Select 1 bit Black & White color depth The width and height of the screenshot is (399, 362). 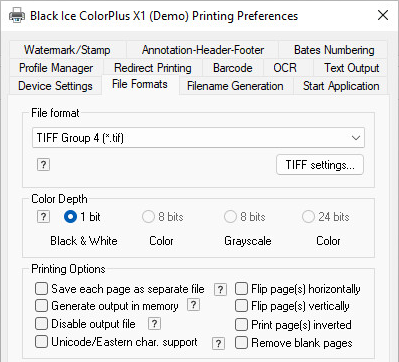[x=70, y=217]
